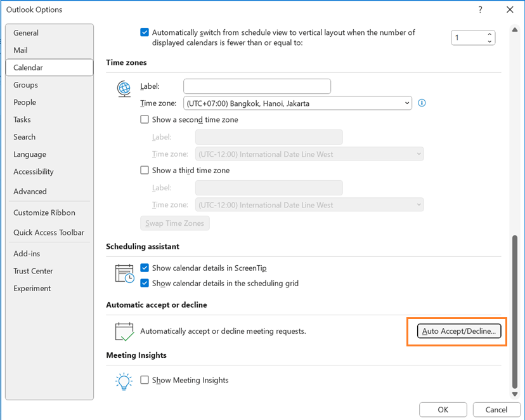Image resolution: width=525 pixels, height=420 pixels.
Task: Enable Show a third time zone
Action: [145, 170]
